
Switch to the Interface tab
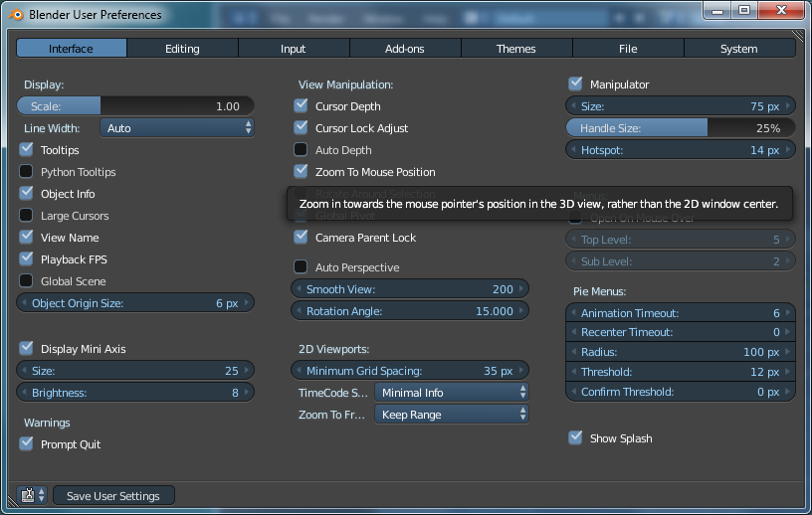[x=72, y=49]
